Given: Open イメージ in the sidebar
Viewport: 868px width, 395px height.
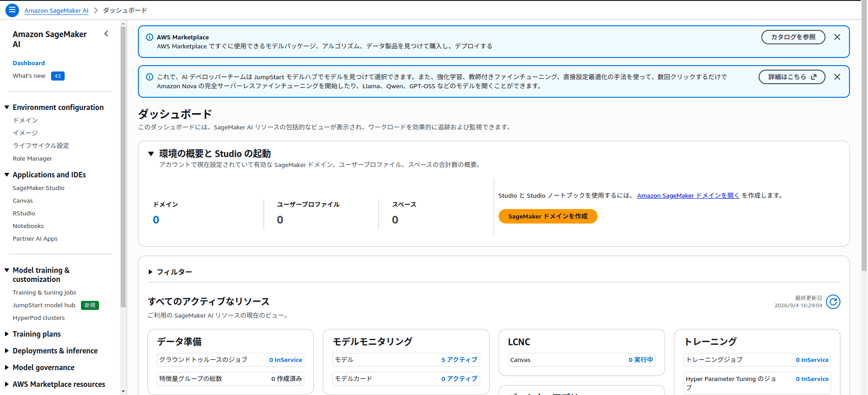Looking at the screenshot, I should click(x=25, y=133).
